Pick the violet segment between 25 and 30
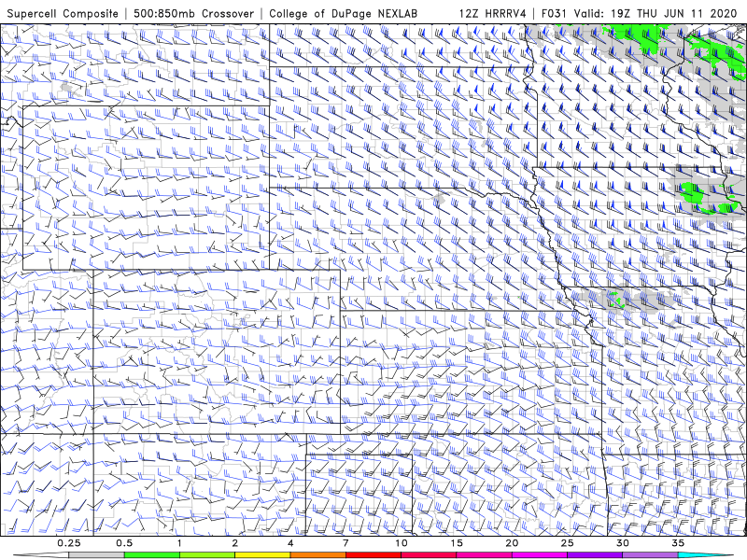Screen dimensions: 747x560 pos(595,555)
